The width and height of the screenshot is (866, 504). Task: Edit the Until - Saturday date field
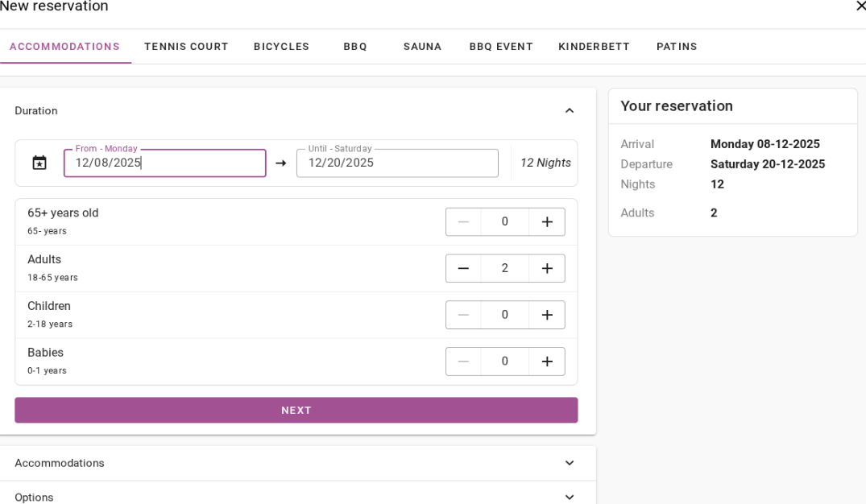pyautogui.click(x=397, y=163)
